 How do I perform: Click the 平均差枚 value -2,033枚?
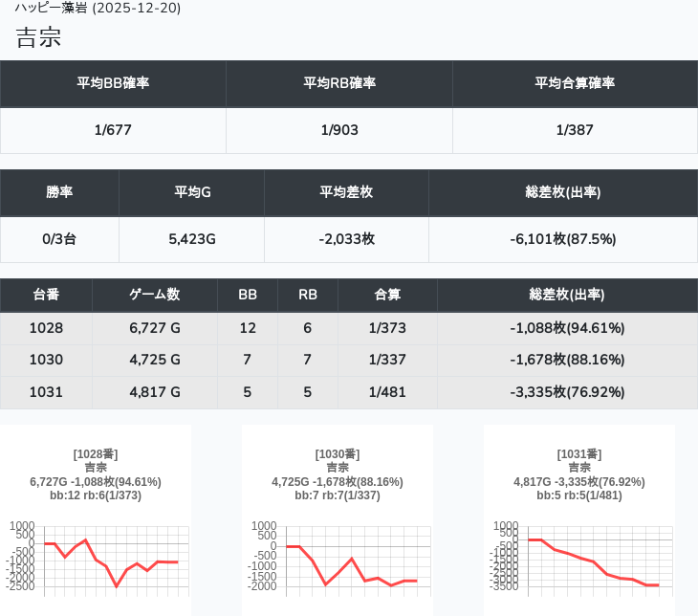(x=346, y=239)
